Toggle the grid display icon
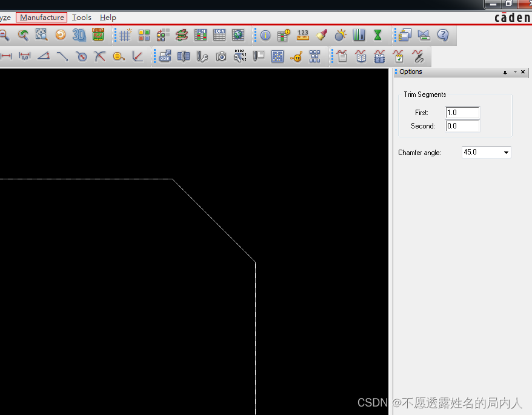This screenshot has width=532, height=415. [125, 35]
